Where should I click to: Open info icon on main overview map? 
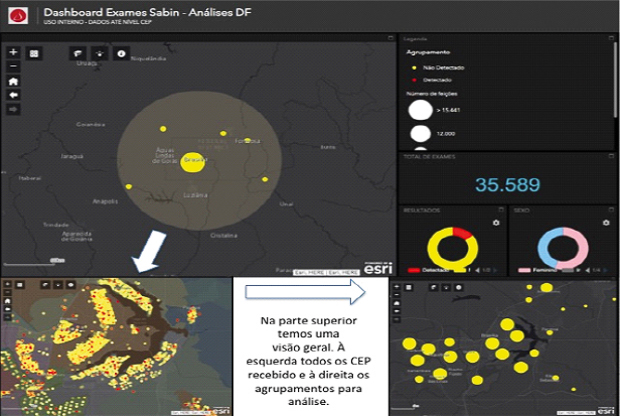pyautogui.click(x=121, y=53)
